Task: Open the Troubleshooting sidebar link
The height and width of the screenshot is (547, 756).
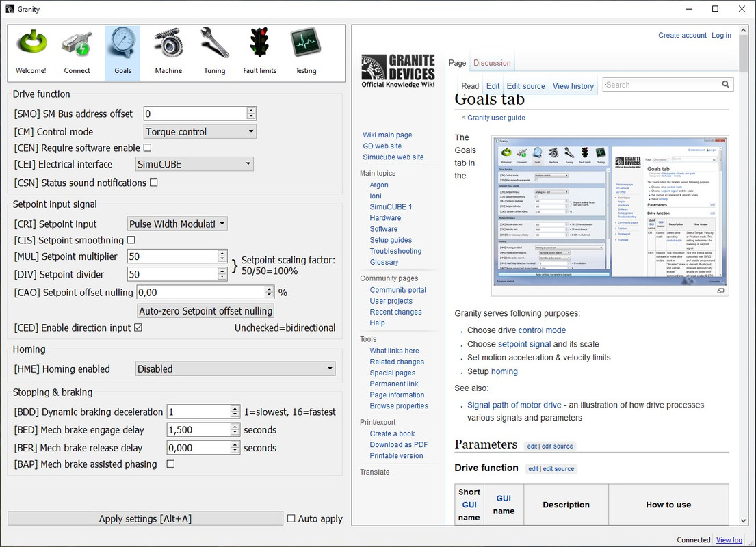Action: click(395, 251)
